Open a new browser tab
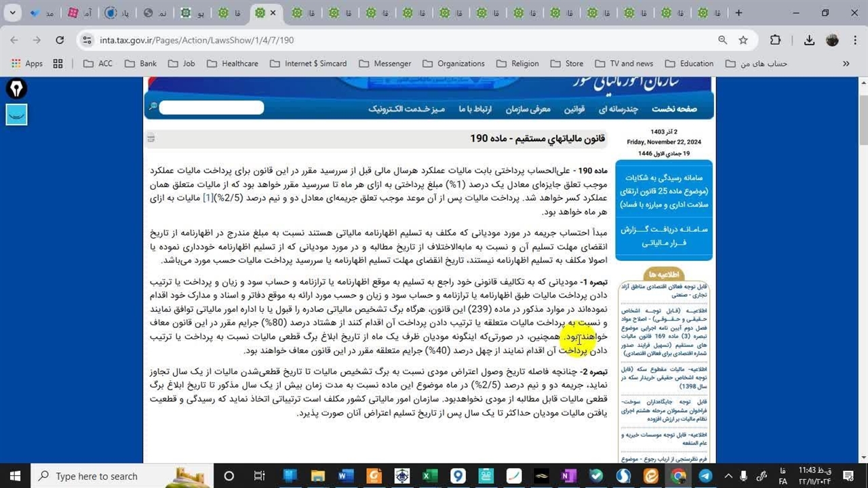868x488 pixels. click(738, 13)
